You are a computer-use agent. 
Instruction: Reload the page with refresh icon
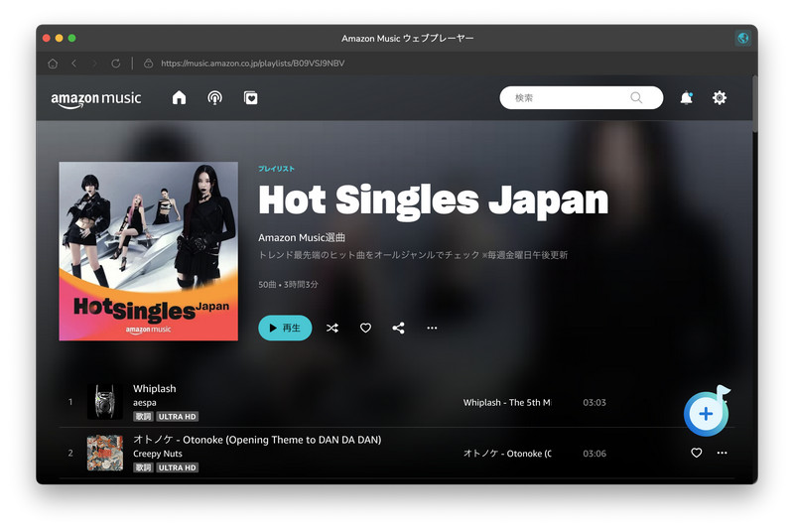(115, 64)
